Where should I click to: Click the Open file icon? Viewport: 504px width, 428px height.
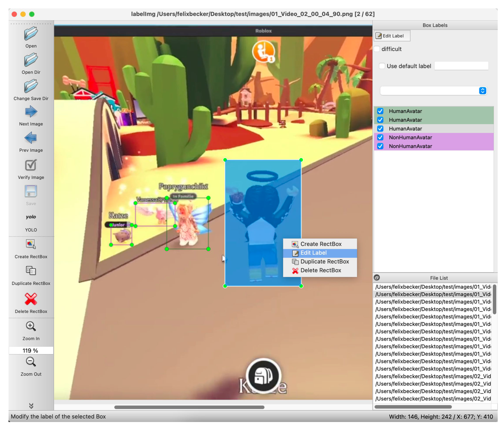[31, 33]
